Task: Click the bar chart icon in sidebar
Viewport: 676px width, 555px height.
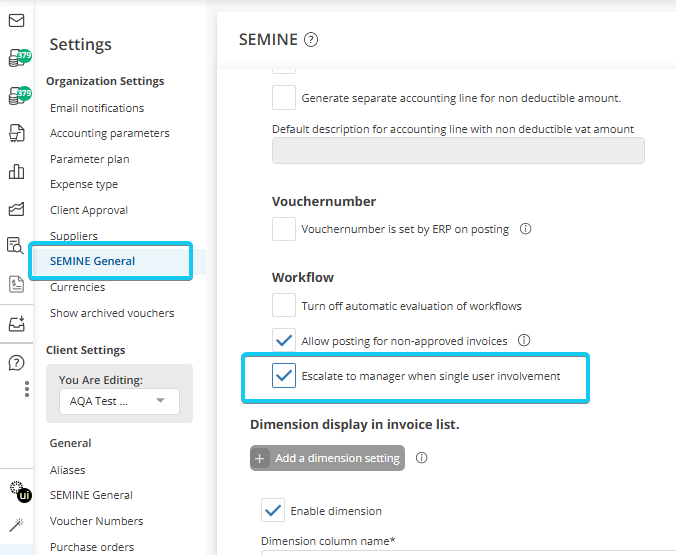Action: coord(16,171)
